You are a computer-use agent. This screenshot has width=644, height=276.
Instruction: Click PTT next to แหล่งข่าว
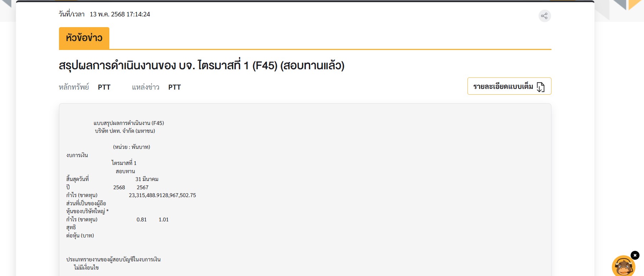click(x=174, y=87)
